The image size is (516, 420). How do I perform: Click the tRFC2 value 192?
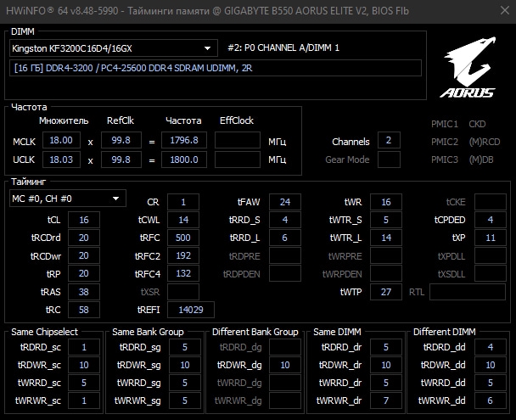(183, 255)
